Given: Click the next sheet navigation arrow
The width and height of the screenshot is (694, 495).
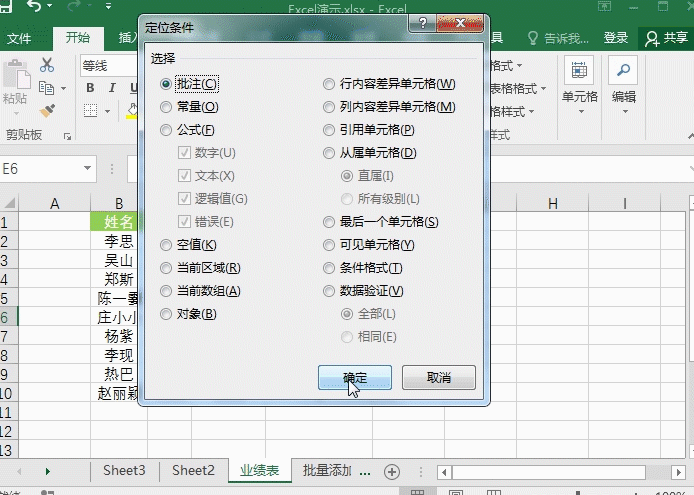Looking at the screenshot, I should [47, 472].
